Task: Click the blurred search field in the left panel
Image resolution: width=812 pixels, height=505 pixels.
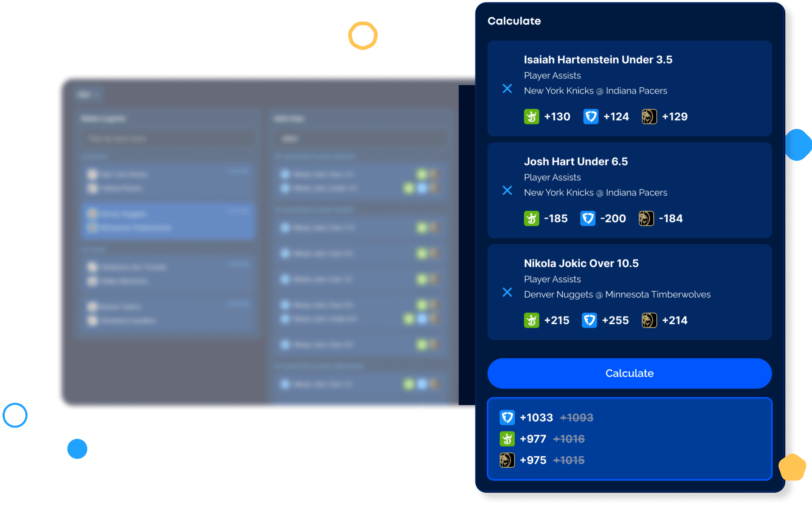Action: click(168, 138)
